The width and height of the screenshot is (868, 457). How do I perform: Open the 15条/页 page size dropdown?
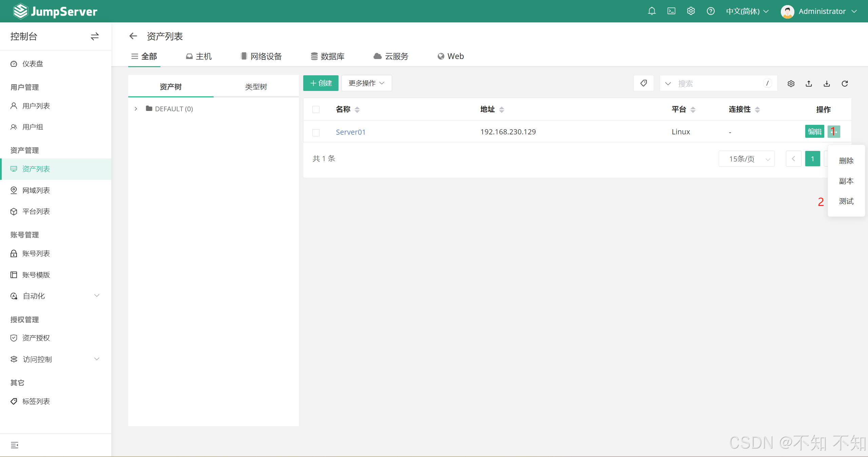(x=746, y=159)
